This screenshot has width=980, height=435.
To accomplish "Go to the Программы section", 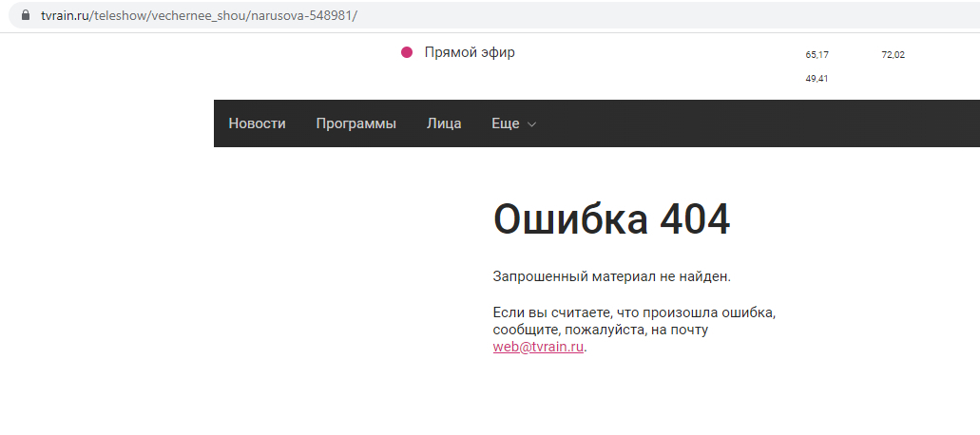I will coord(356,123).
